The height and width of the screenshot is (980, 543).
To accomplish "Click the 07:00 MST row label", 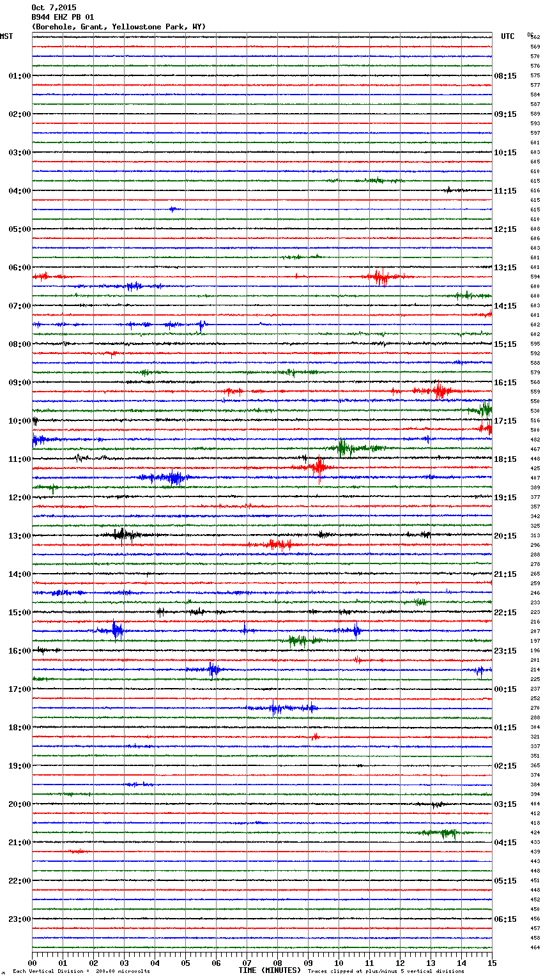I will [x=20, y=306].
